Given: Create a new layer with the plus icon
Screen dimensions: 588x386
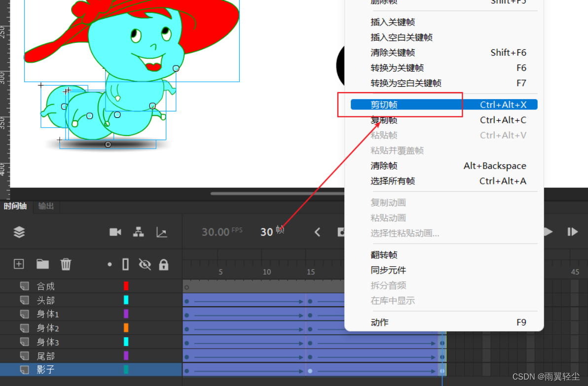Looking at the screenshot, I should [18, 264].
